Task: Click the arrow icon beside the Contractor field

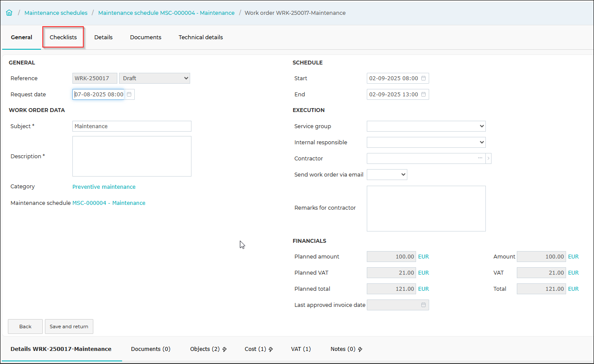Action: pyautogui.click(x=488, y=158)
